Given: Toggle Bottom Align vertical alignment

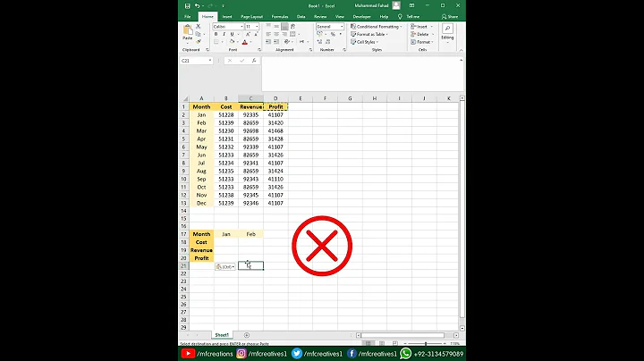Looking at the screenshot, I should click(x=284, y=26).
